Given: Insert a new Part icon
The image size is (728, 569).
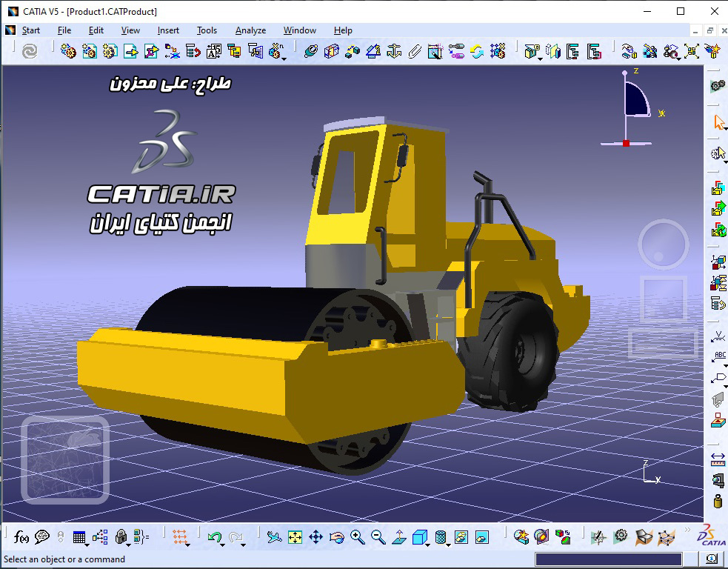Looking at the screenshot, I should tap(110, 51).
